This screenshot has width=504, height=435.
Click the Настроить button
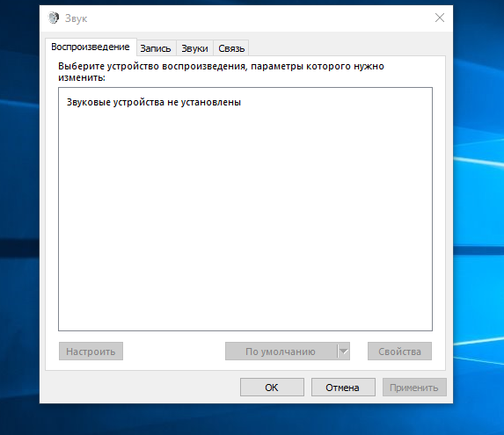91,352
